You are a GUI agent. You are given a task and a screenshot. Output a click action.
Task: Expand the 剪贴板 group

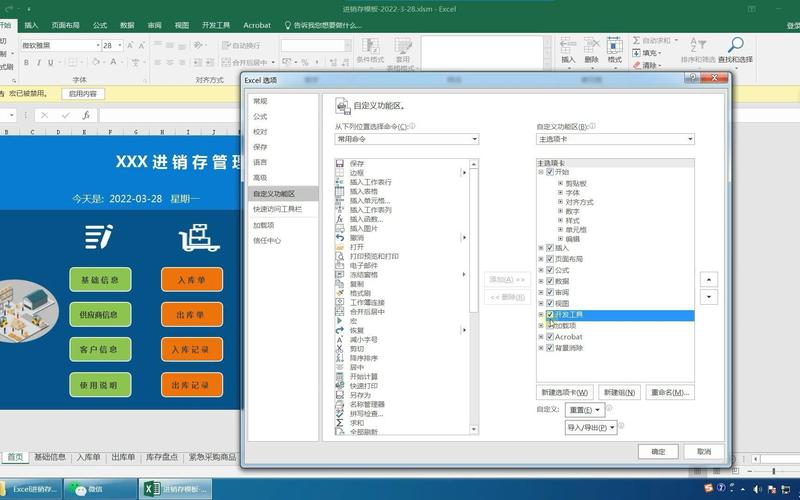point(560,184)
